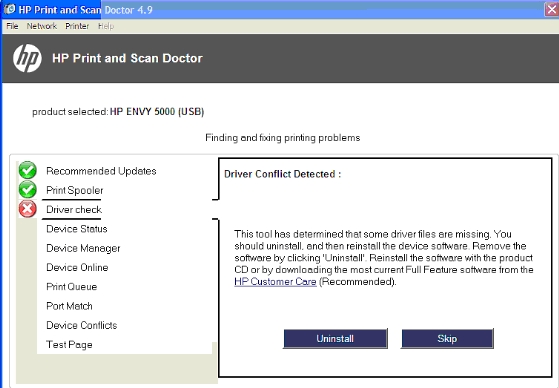Screen dimensions: 559x388
Task: Click the 'product selected:' label
Action: (70, 112)
